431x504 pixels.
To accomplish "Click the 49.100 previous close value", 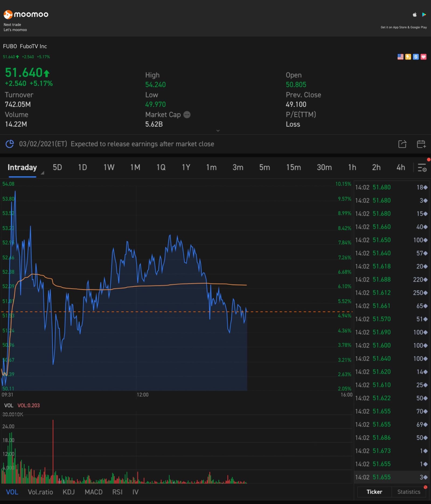I will point(296,104).
